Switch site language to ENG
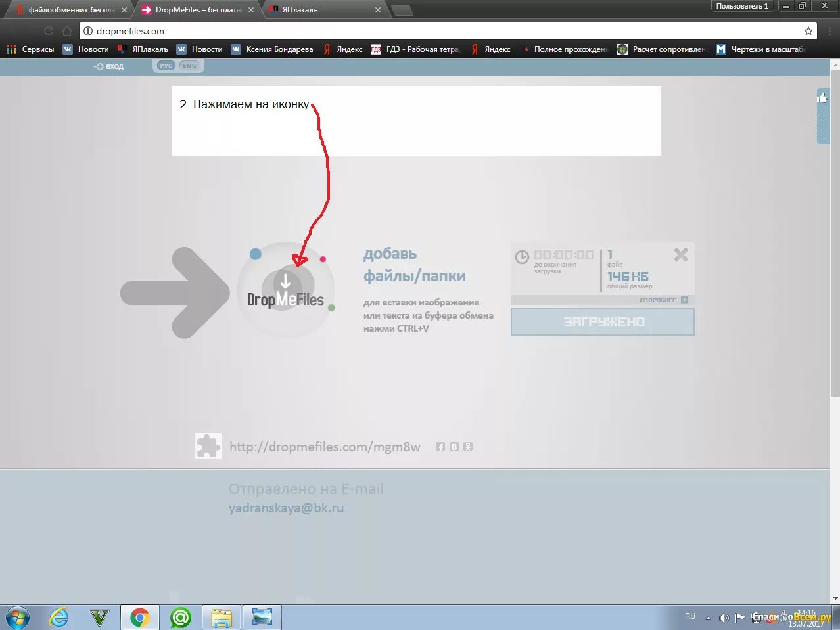Viewport: 840px width, 630px height. pyautogui.click(x=189, y=66)
